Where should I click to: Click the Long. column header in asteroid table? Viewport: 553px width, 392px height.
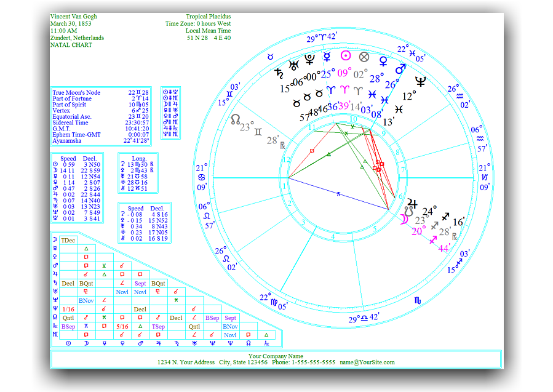(x=139, y=158)
